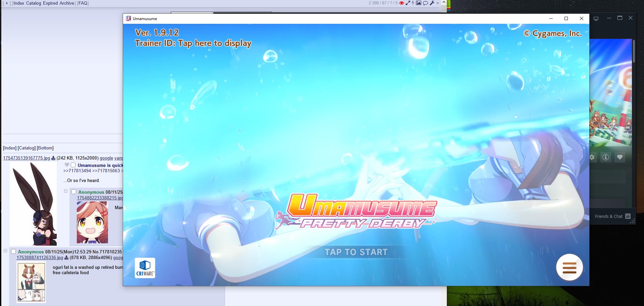Open the red-haired chibi girl thumbnail

click(x=92, y=223)
